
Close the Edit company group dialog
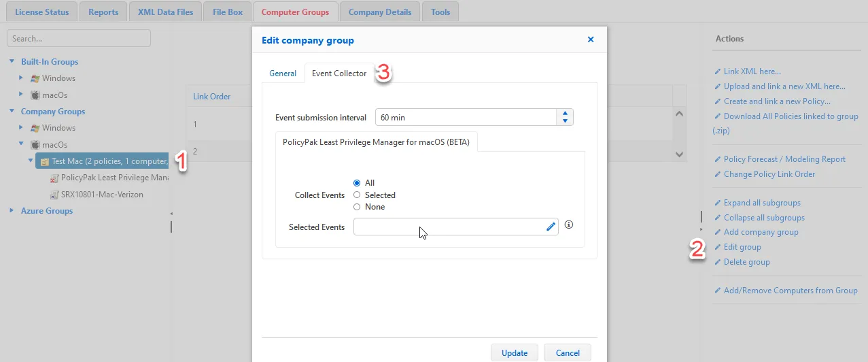[x=591, y=39]
